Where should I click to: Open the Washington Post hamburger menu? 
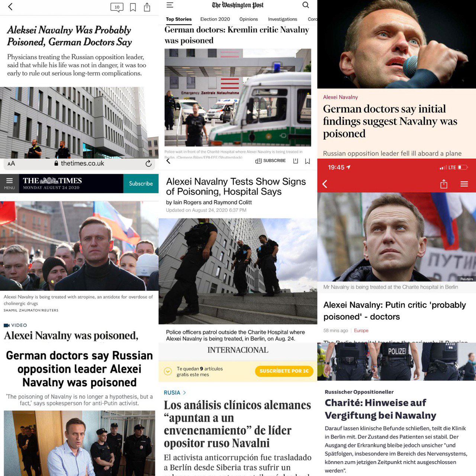point(170,5)
